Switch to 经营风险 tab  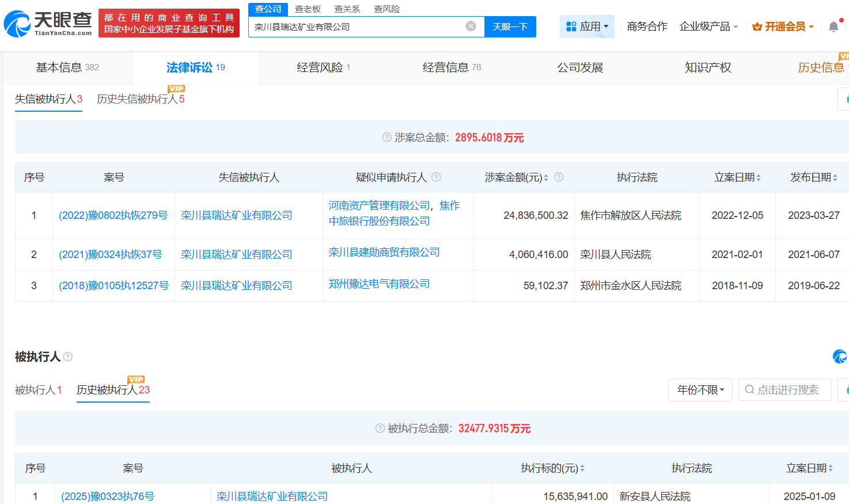tap(323, 68)
